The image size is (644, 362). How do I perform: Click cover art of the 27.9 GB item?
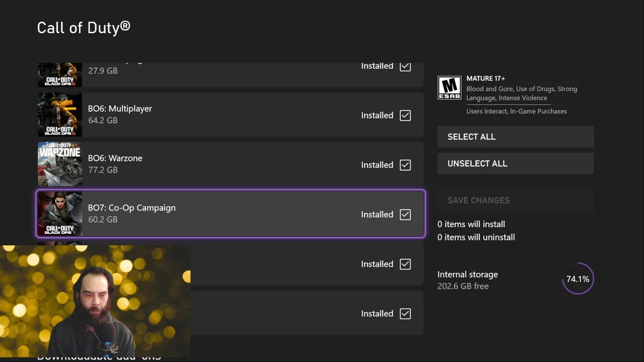pos(60,74)
